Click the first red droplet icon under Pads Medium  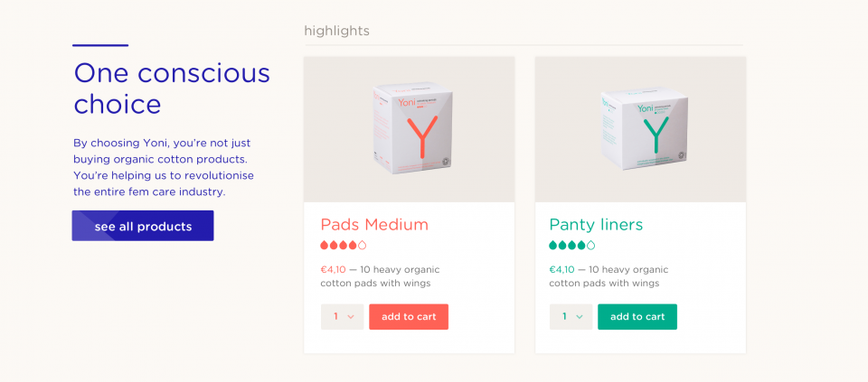[325, 245]
